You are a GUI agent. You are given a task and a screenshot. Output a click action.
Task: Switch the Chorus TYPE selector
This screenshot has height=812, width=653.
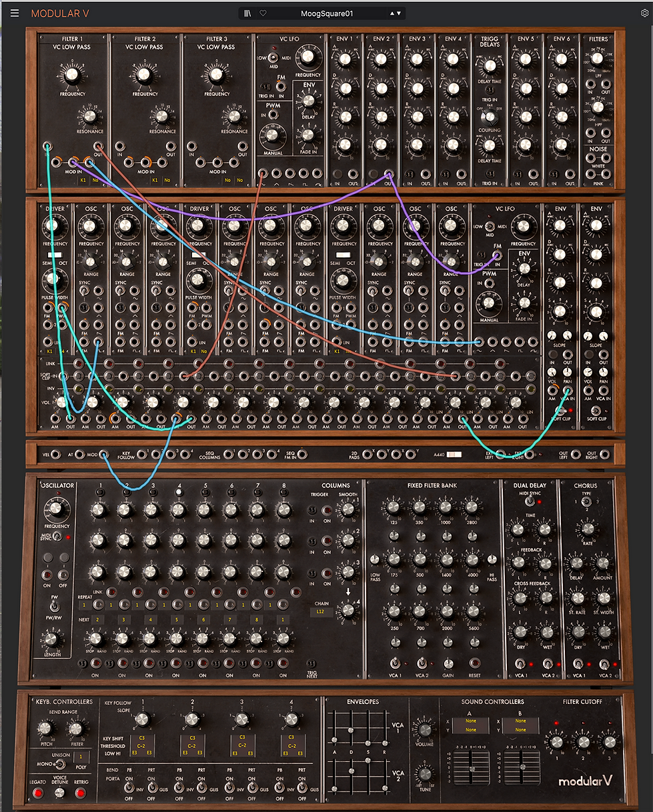click(x=586, y=501)
